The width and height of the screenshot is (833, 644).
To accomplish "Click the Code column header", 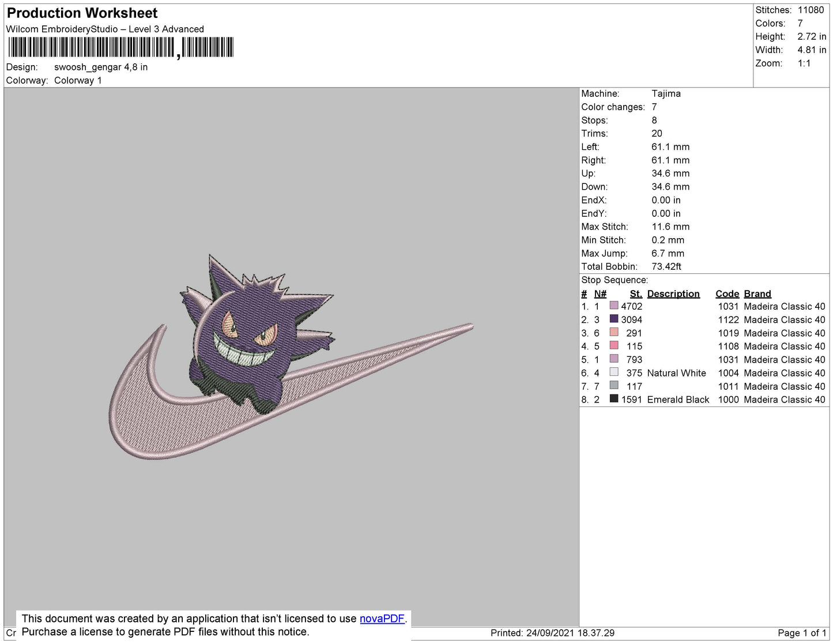I will coord(726,293).
